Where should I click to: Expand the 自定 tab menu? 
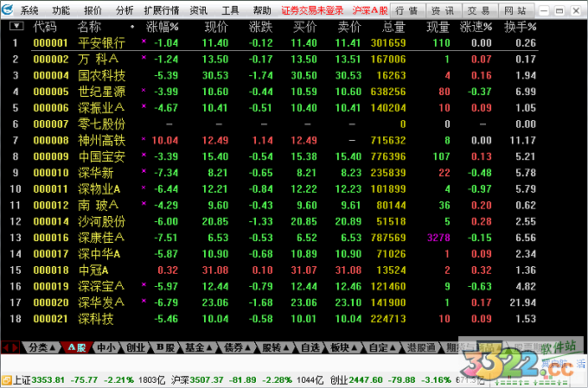(382, 347)
